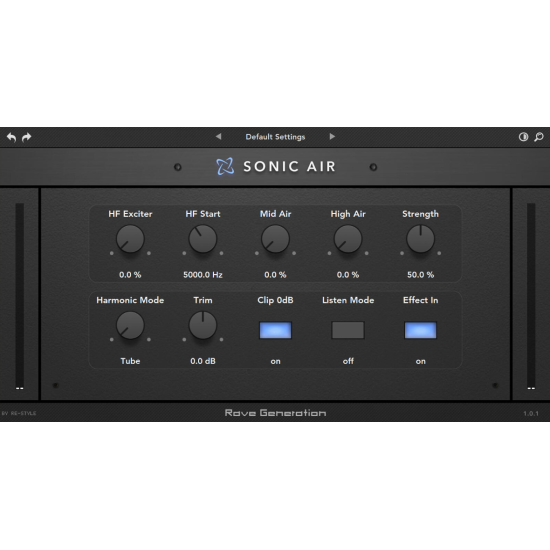The height and width of the screenshot is (550, 550).
Task: Click the Trim knob
Action: 203,326
